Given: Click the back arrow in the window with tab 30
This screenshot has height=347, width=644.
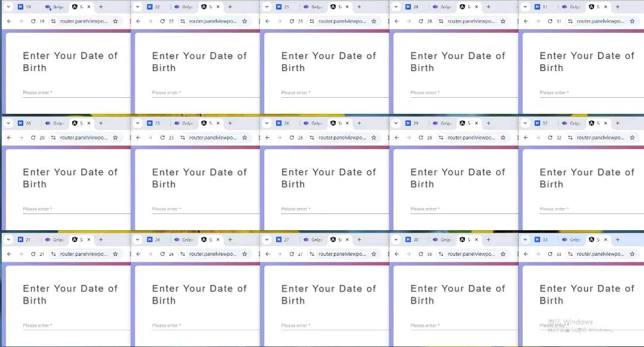Looking at the screenshot, I should (x=397, y=254).
